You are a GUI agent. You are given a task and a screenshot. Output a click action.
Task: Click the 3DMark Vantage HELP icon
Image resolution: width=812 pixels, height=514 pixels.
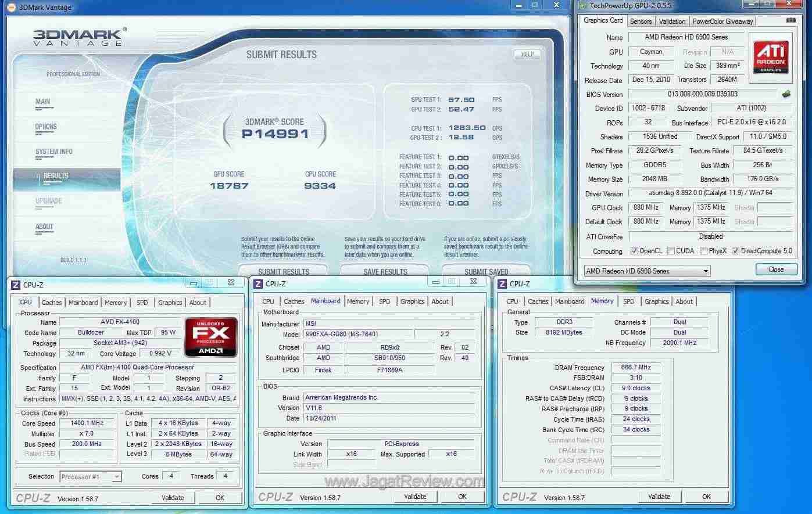pos(527,54)
